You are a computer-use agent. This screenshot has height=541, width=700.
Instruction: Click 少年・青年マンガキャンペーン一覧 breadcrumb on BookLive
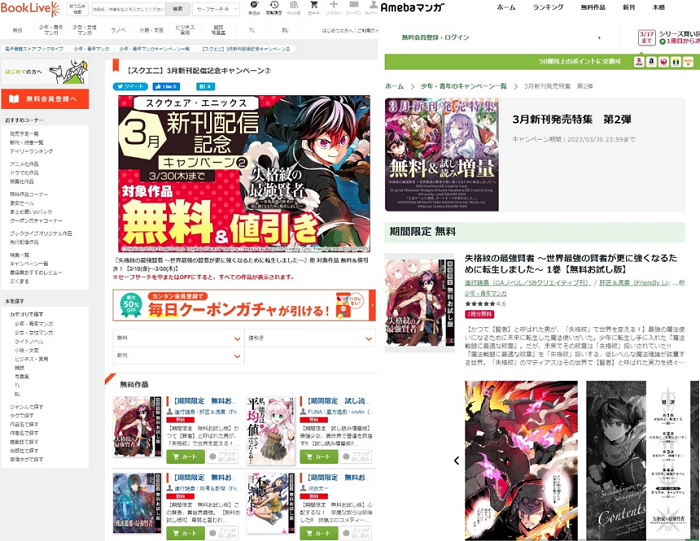tap(154, 49)
